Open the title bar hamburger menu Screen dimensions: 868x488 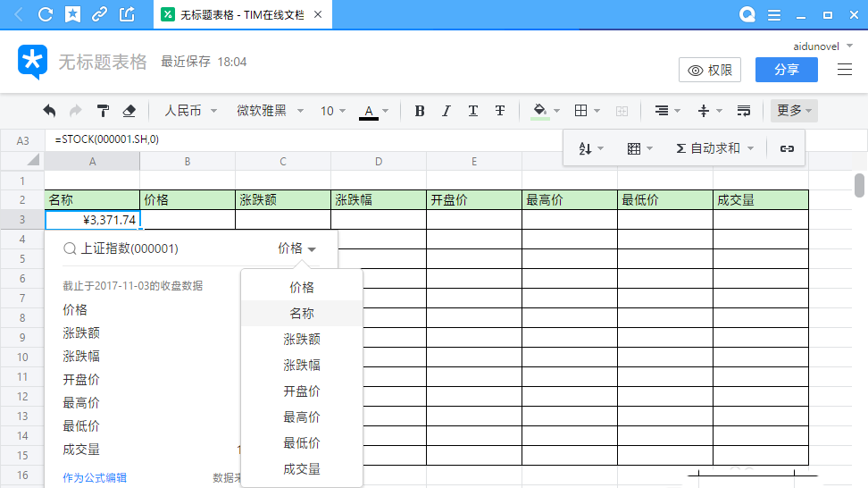774,15
